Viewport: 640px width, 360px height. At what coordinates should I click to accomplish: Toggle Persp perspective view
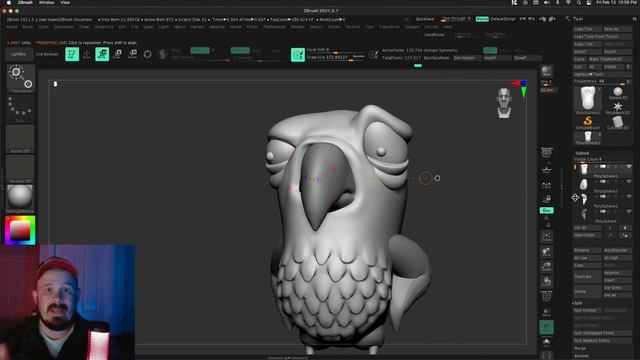[547, 153]
